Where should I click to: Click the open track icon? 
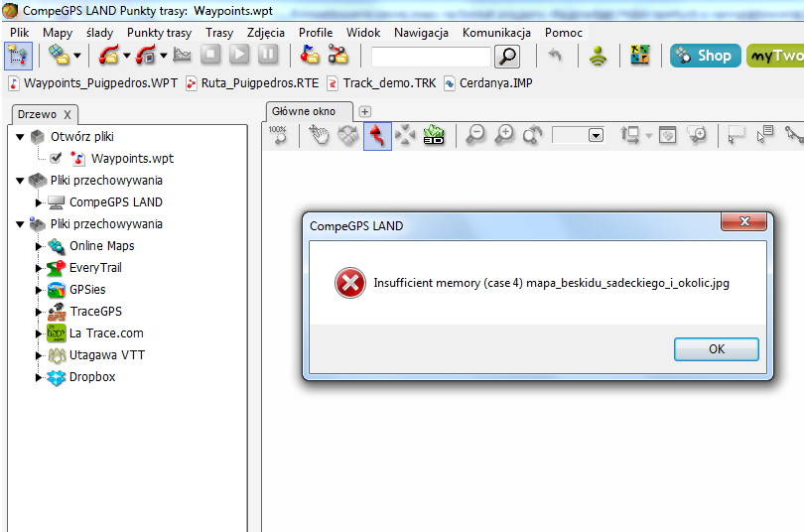tap(109, 56)
